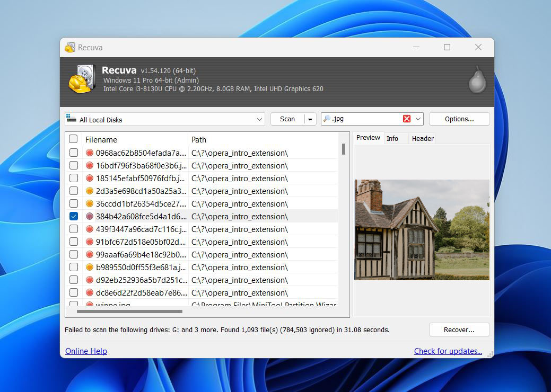Switch to the Preview tab

[368, 138]
